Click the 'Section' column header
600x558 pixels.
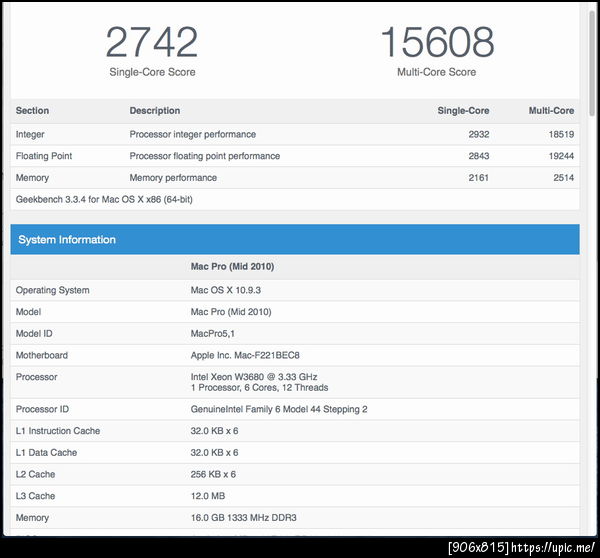pos(33,111)
